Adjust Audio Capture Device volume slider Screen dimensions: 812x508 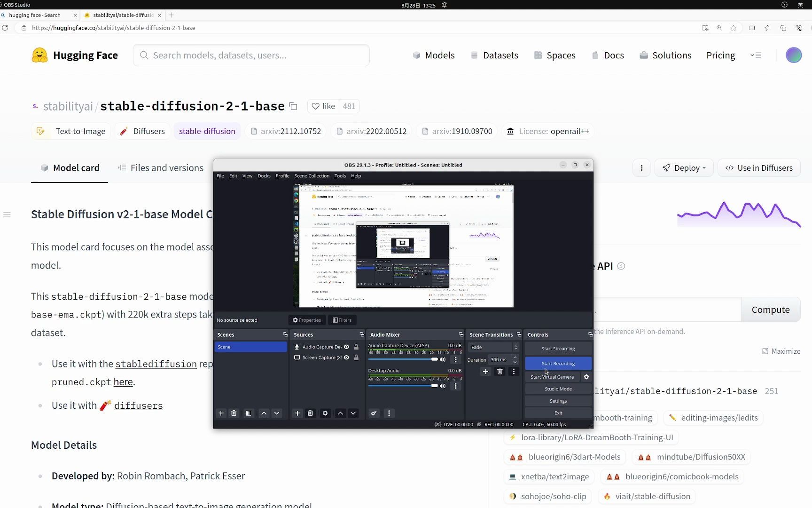403,359
